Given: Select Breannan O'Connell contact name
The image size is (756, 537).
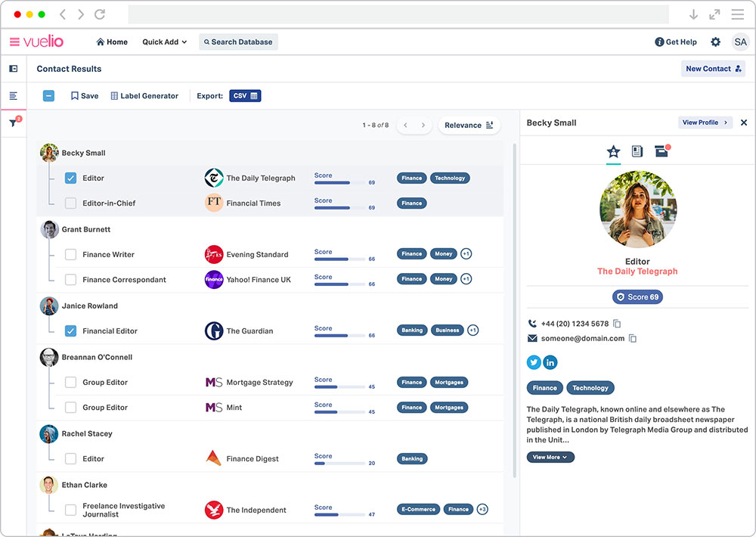Looking at the screenshot, I should 97,357.
